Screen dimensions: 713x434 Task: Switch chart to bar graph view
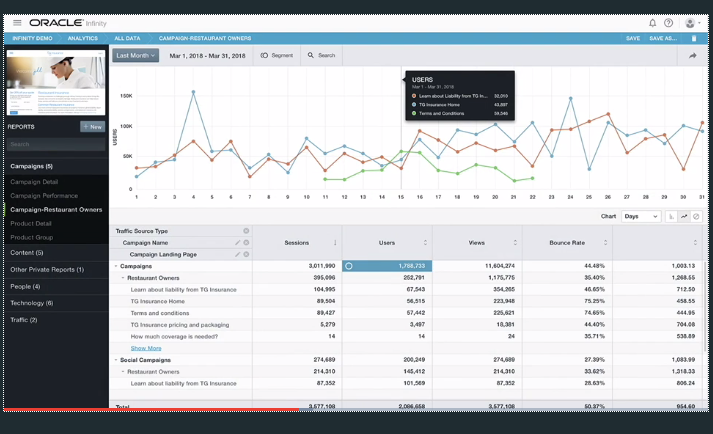click(x=672, y=216)
